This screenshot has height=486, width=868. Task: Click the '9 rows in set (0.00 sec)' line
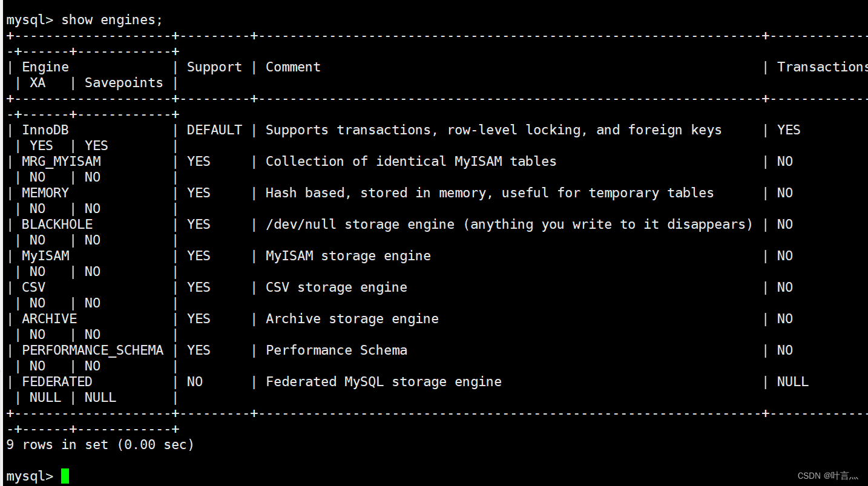[100, 445]
